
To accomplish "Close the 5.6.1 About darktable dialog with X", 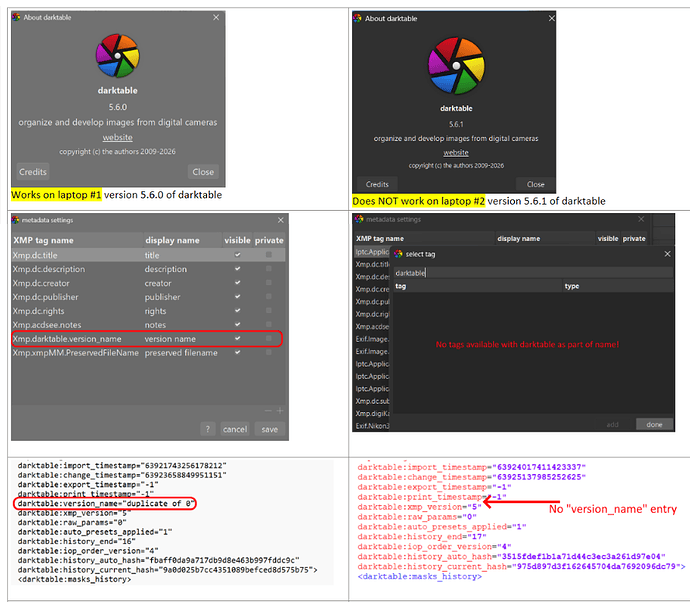I will 551,18.
